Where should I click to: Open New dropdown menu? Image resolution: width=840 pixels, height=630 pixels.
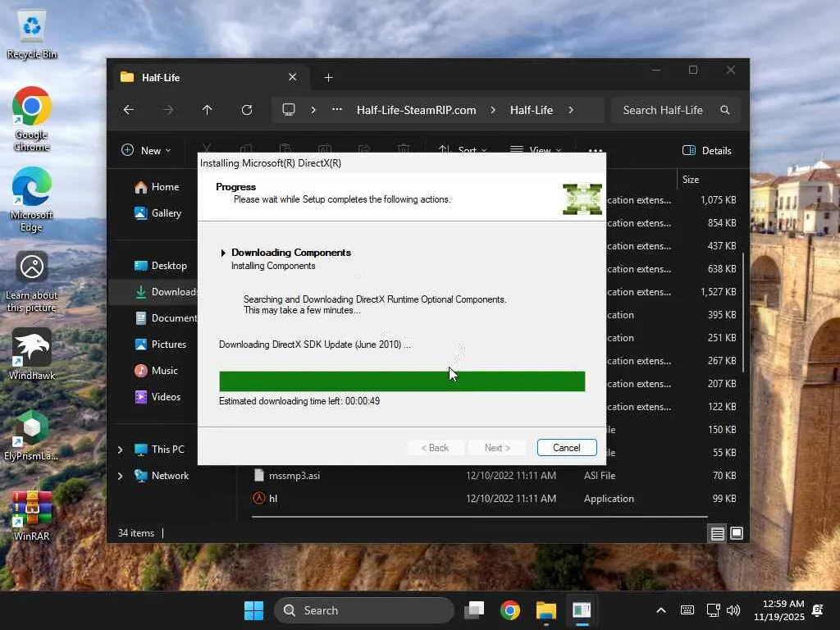click(146, 151)
